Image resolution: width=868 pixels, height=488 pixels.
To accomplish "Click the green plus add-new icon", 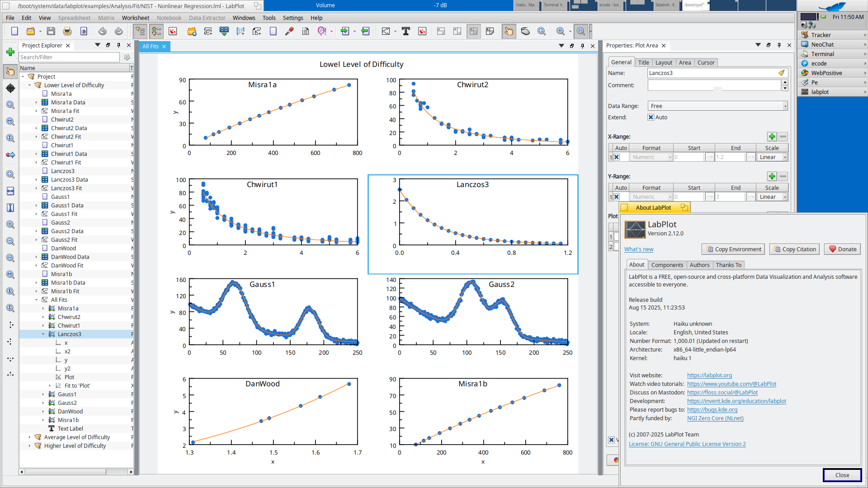I will (x=10, y=52).
